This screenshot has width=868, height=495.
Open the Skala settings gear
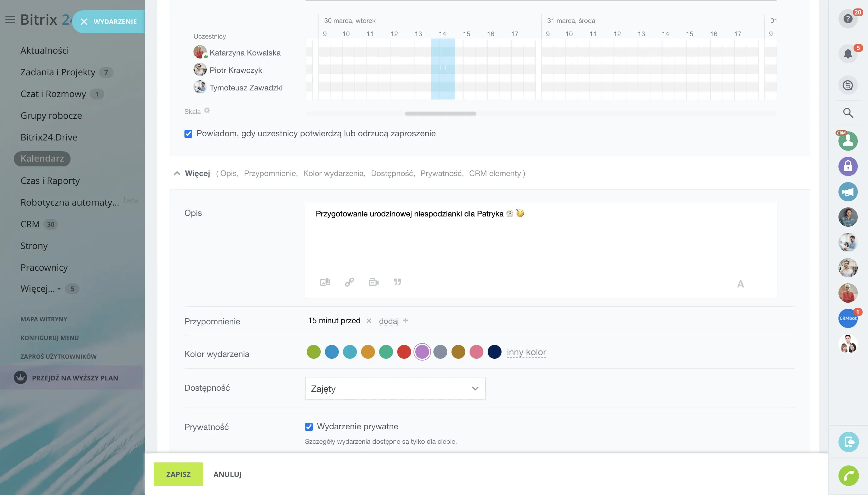207,111
